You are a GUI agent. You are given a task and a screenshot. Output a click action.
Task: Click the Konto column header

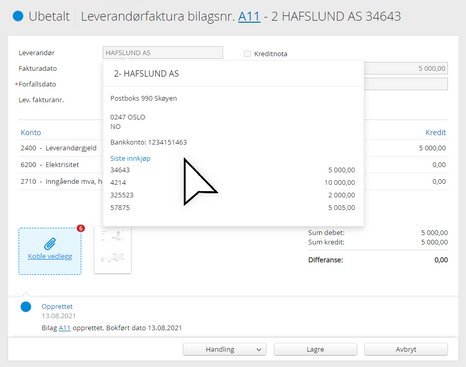point(31,132)
